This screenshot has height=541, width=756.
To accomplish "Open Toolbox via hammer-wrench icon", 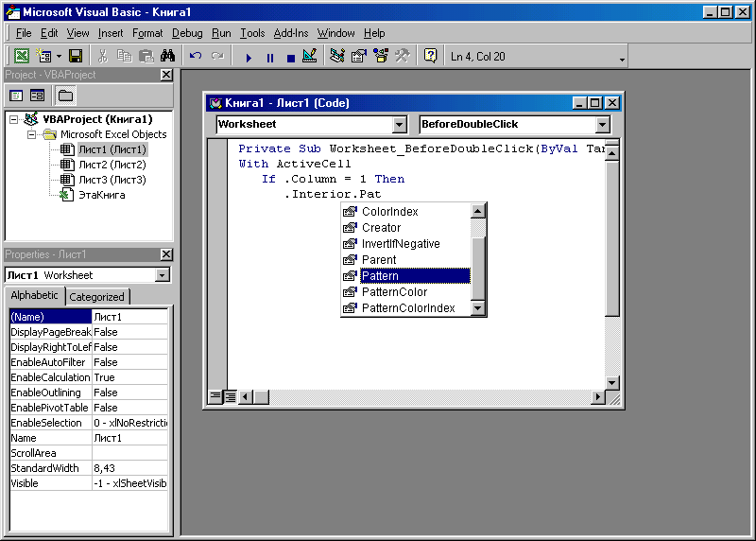I will pos(403,56).
